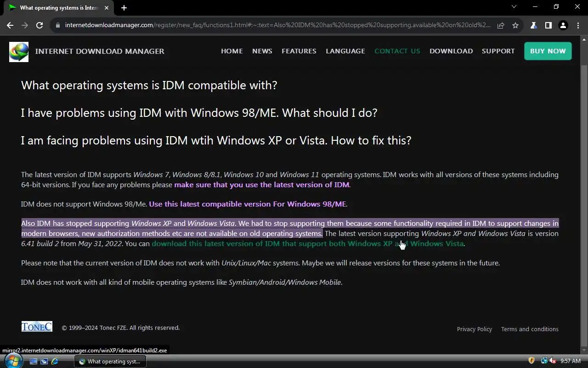Click the Show Desktop quick launch icon

point(33,362)
